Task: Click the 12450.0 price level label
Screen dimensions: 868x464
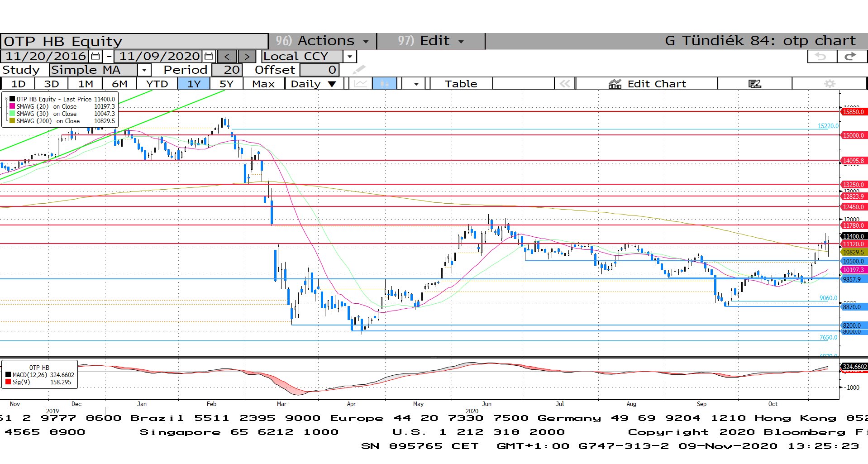Action: (854, 207)
